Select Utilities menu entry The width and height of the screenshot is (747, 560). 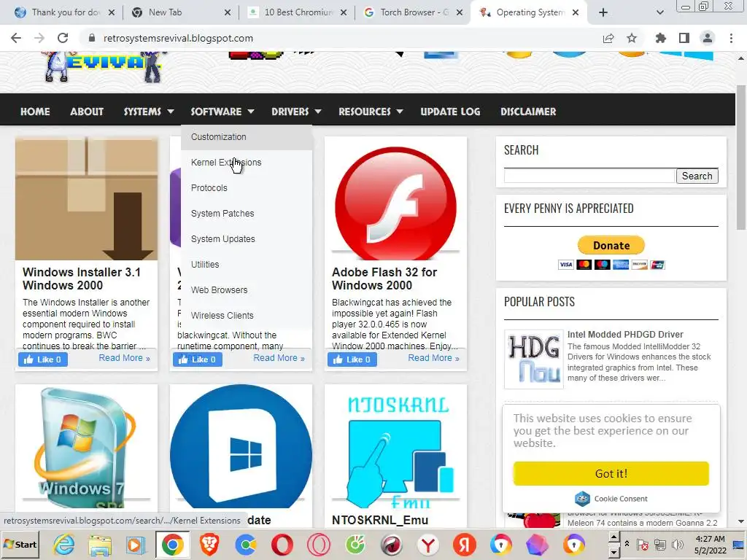click(247, 264)
